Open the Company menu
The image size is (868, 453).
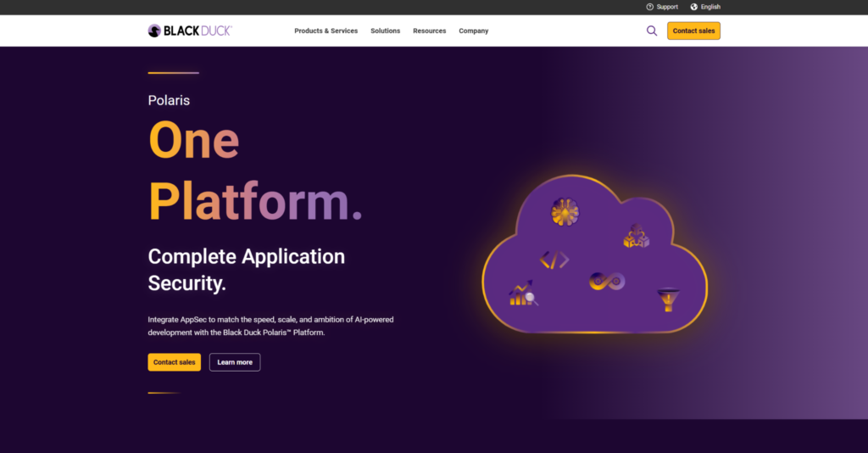tap(473, 31)
